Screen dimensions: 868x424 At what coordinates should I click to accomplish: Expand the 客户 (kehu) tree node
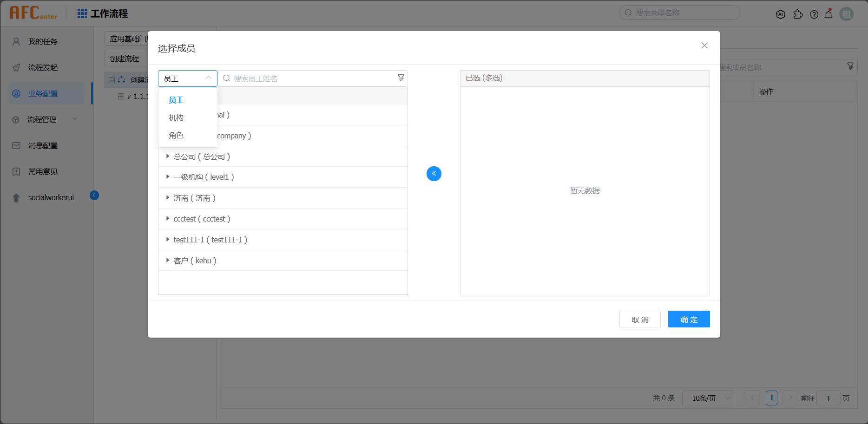(x=168, y=261)
